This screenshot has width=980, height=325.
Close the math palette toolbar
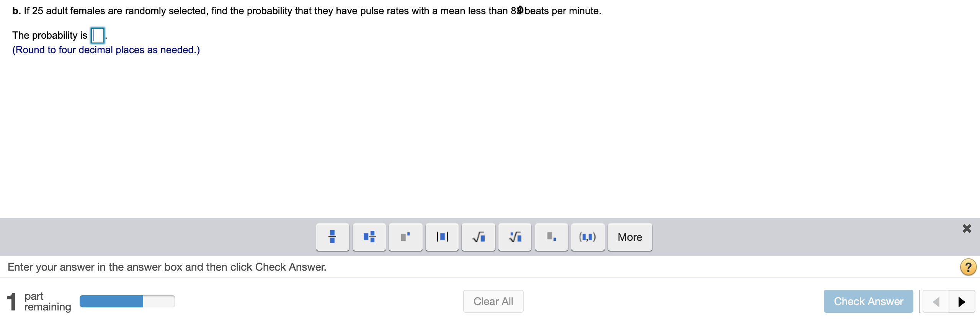967,229
